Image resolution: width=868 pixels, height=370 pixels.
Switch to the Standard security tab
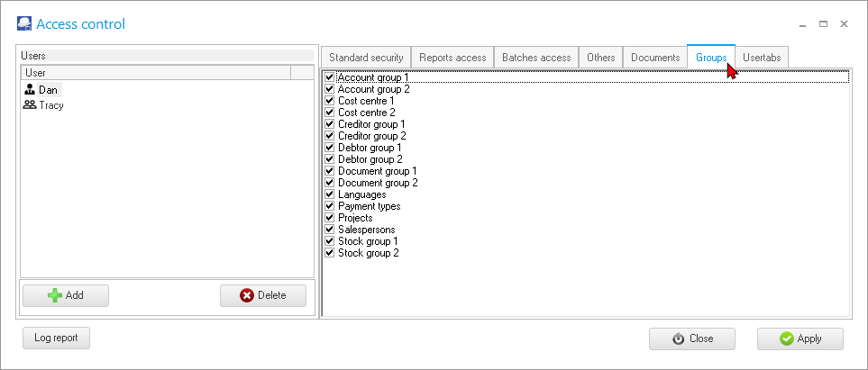[366, 58]
